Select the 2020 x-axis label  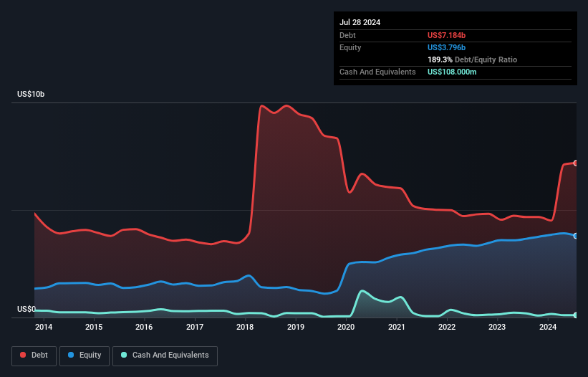pyautogui.click(x=346, y=327)
